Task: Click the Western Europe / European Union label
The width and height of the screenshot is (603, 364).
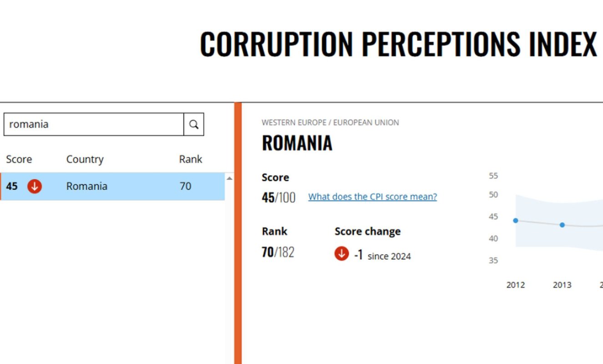Action: [330, 122]
